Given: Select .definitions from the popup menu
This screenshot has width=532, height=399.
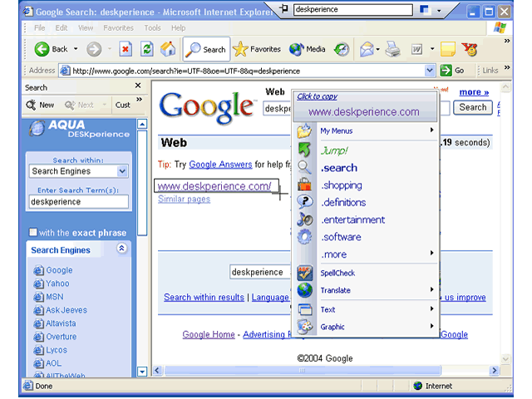Looking at the screenshot, I should (343, 202).
